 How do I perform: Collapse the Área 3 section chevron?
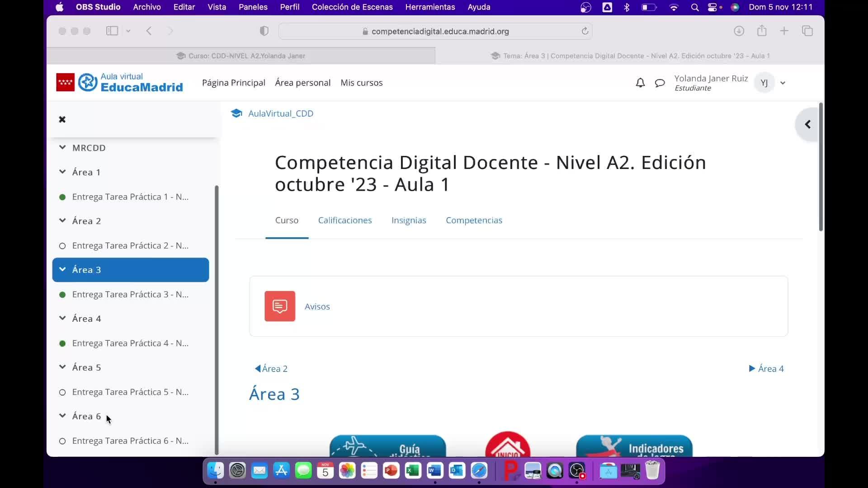62,269
